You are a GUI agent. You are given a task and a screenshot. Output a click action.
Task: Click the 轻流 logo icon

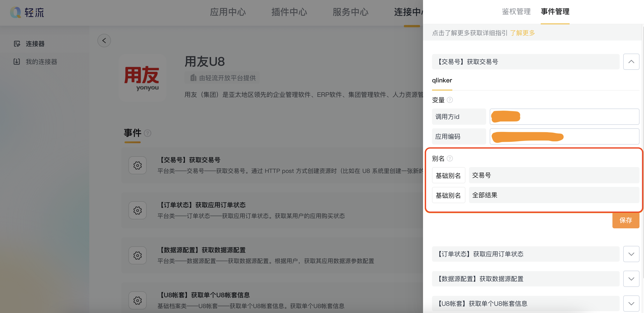click(x=16, y=12)
